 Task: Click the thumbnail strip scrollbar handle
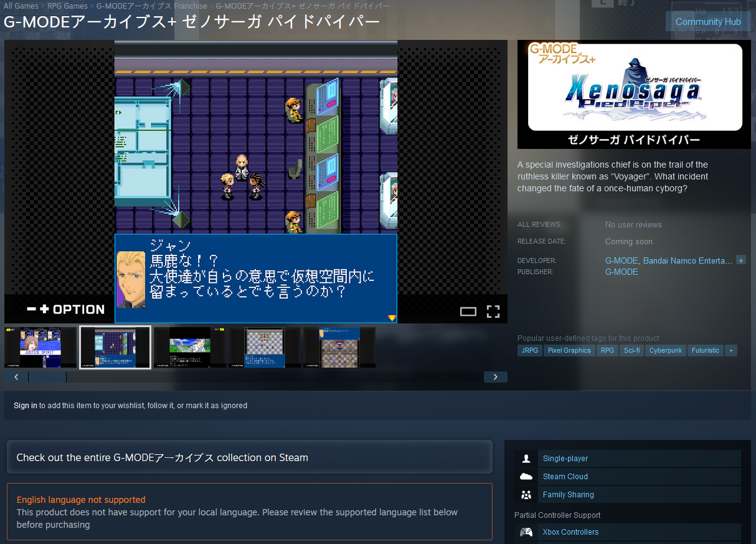47,377
